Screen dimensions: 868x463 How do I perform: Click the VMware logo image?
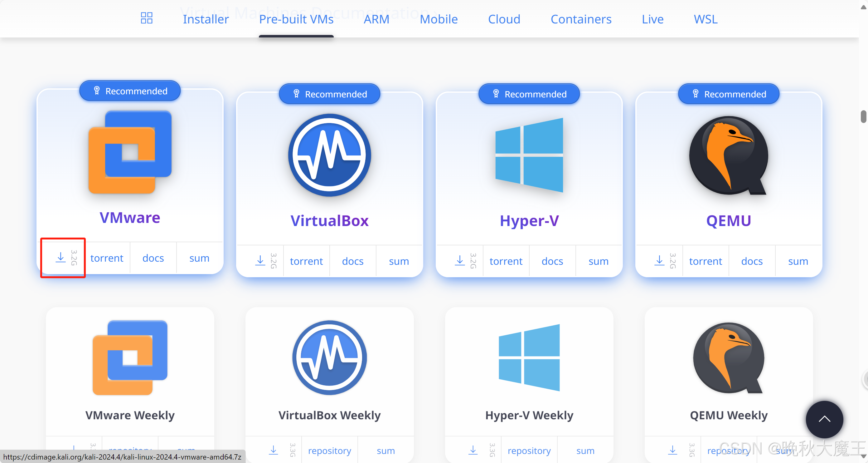click(x=130, y=152)
